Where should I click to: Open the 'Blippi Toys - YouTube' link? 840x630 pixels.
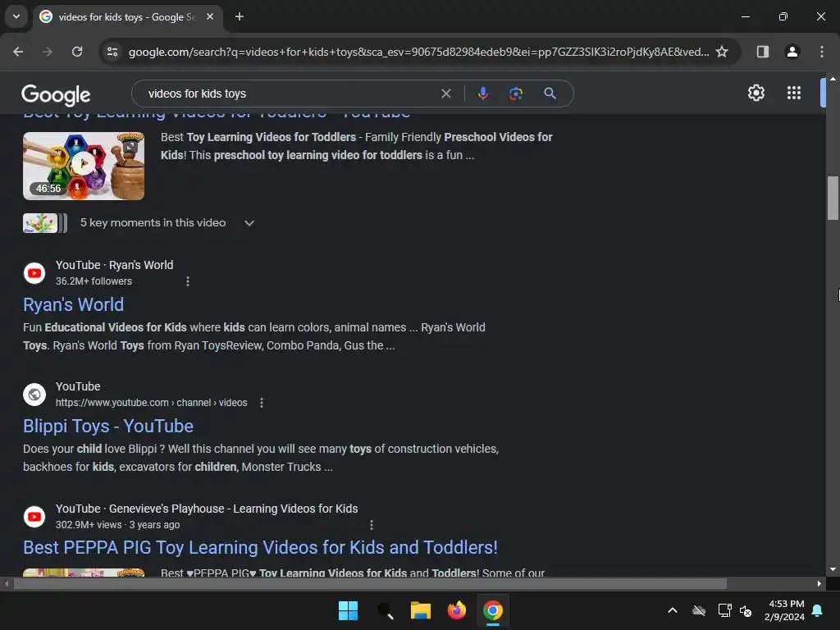point(108,426)
